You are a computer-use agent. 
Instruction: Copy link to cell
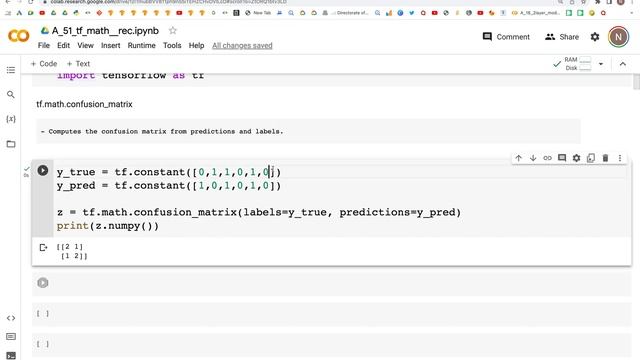547,158
